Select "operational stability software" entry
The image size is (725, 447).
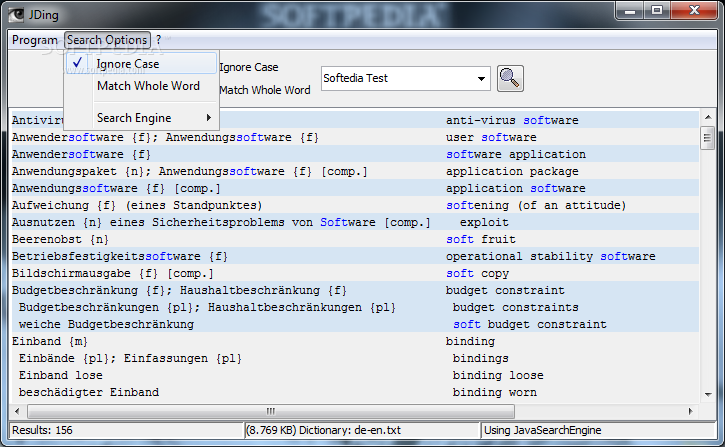(x=550, y=257)
